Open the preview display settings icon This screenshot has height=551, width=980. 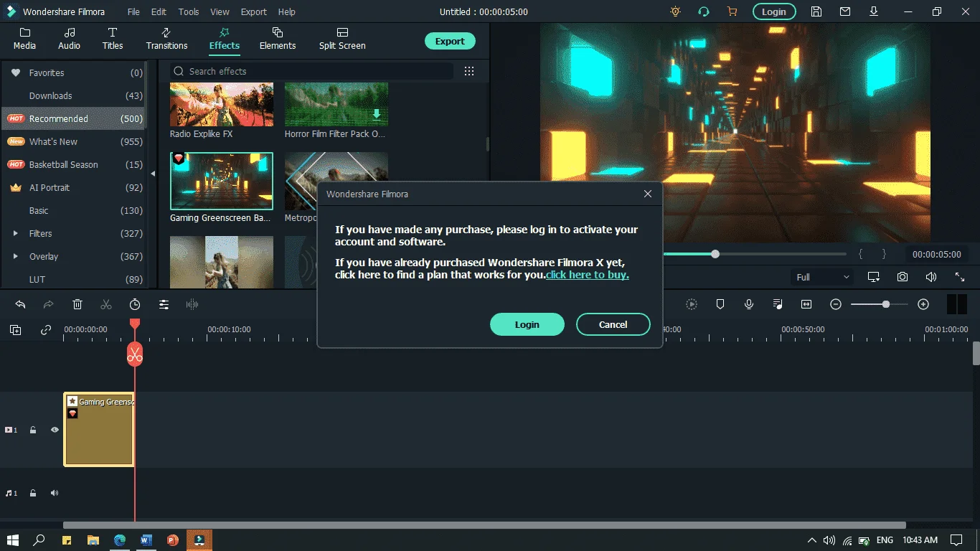[874, 277]
